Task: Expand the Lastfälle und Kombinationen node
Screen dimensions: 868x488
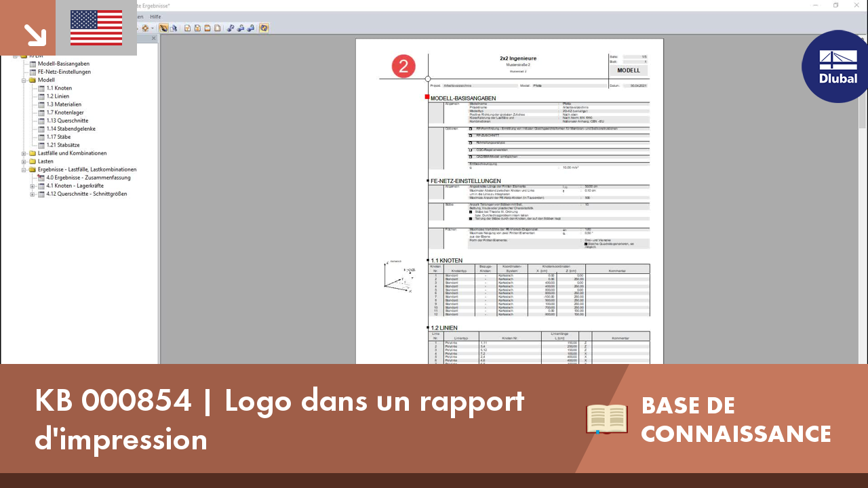Action: coord(23,152)
